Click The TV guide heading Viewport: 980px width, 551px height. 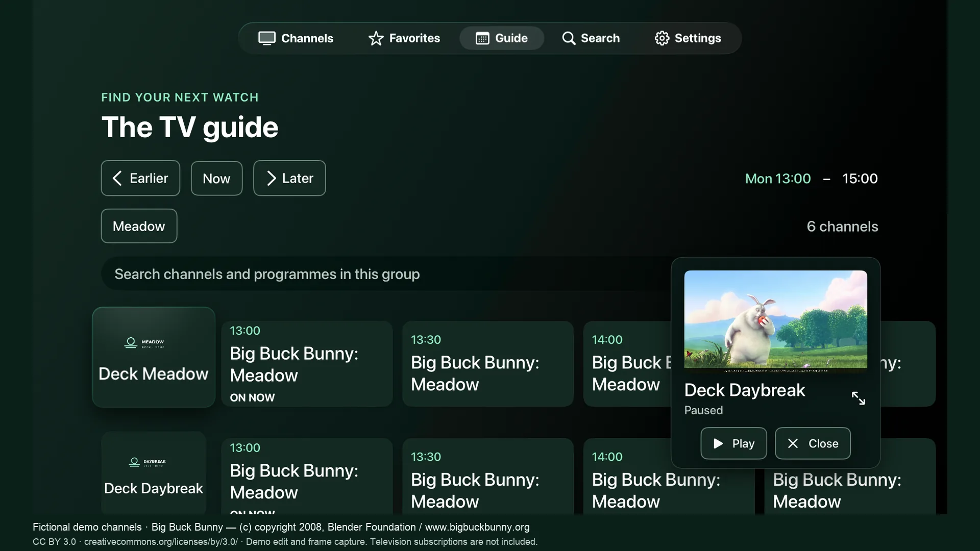(190, 127)
